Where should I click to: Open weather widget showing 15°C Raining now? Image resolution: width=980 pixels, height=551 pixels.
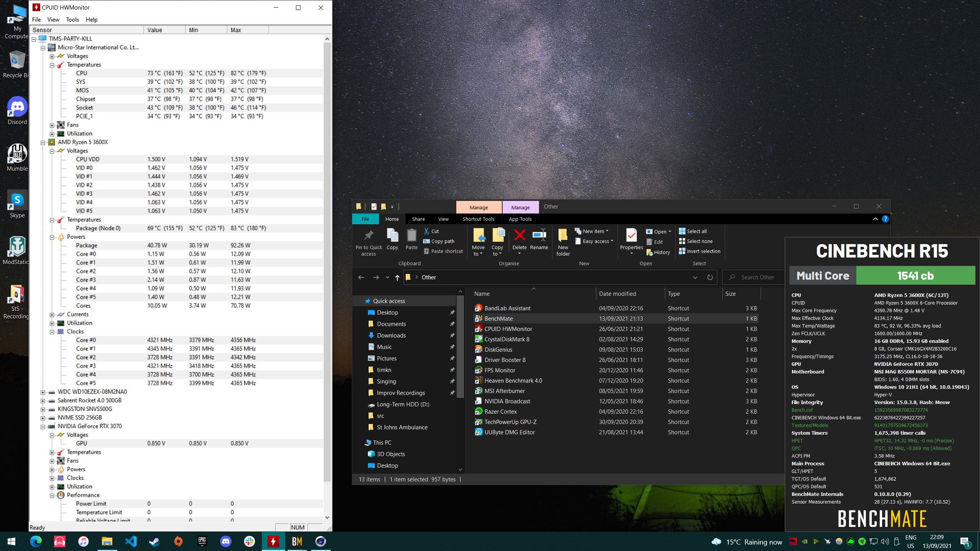746,542
